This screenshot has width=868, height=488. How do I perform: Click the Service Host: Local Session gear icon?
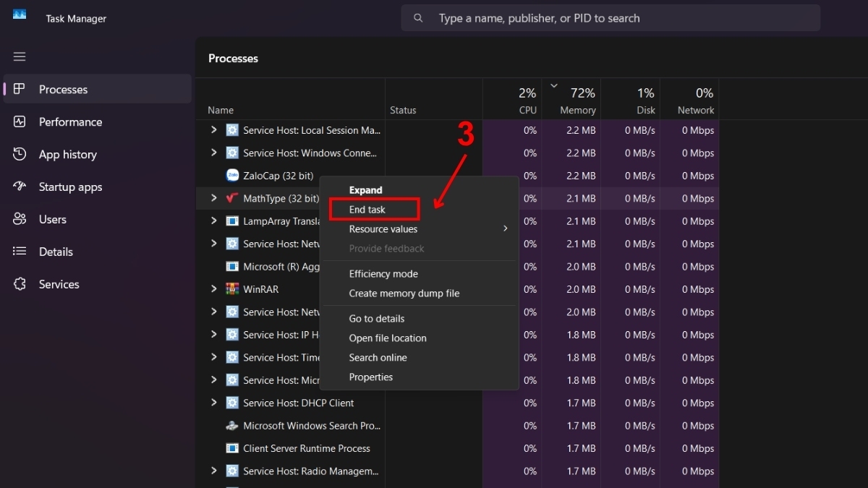[232, 130]
